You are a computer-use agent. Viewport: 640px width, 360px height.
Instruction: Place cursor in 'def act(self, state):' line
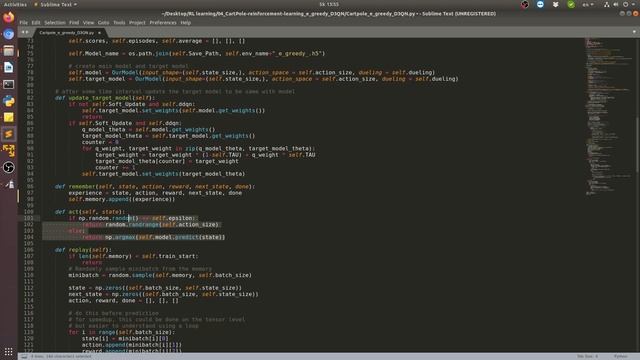(x=90, y=212)
